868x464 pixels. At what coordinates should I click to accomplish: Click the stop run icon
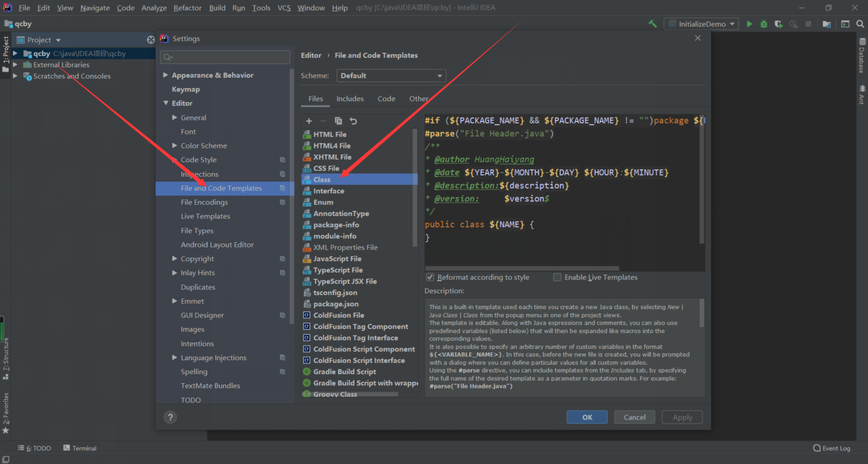808,24
